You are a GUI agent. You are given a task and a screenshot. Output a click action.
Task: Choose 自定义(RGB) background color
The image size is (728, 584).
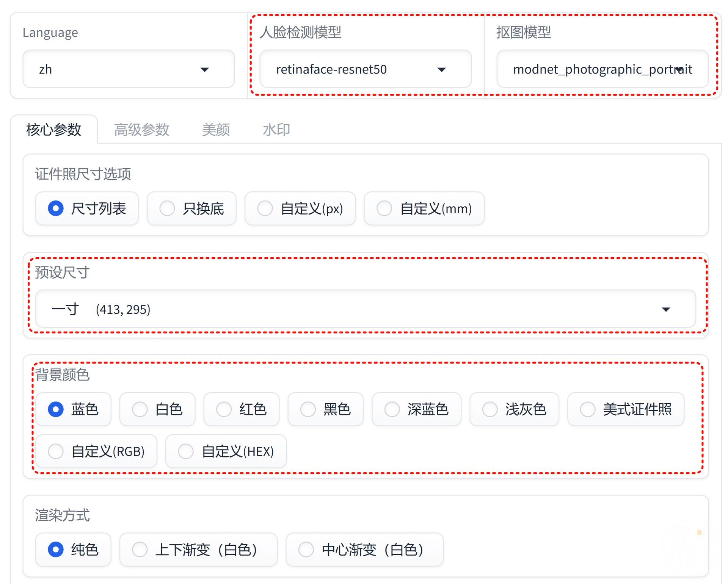(x=96, y=451)
